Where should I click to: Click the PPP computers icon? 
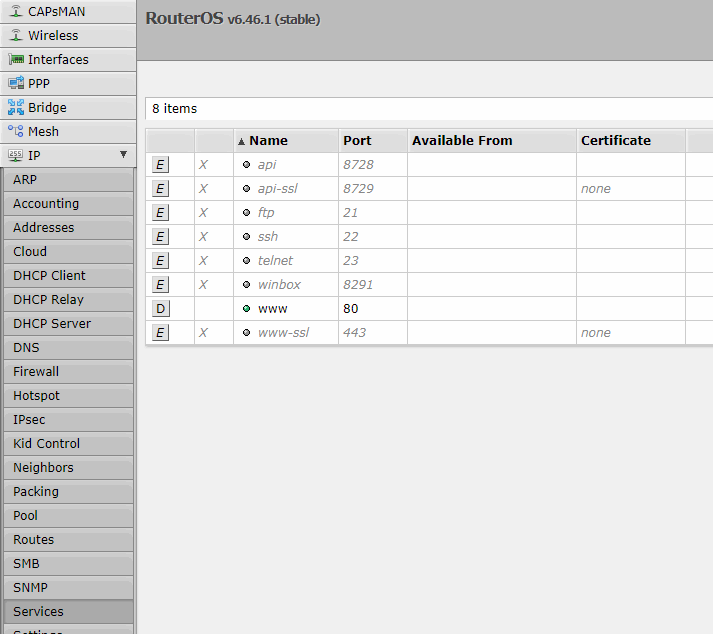16,83
